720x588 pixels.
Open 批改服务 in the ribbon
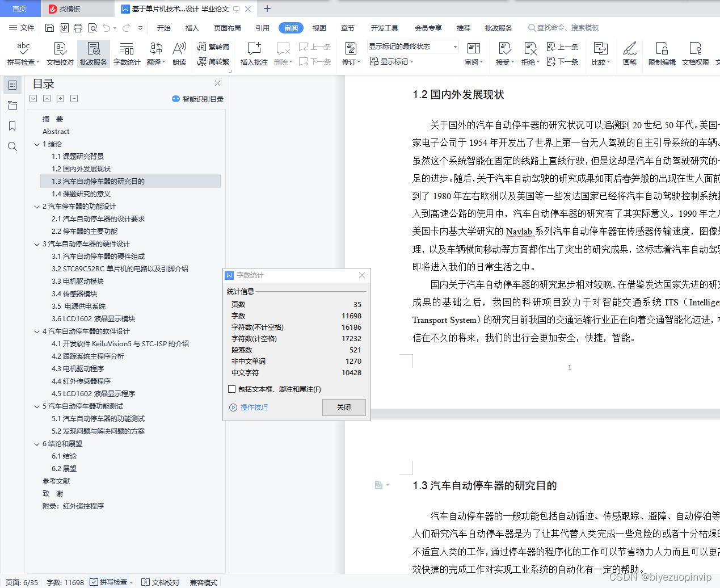coord(94,54)
